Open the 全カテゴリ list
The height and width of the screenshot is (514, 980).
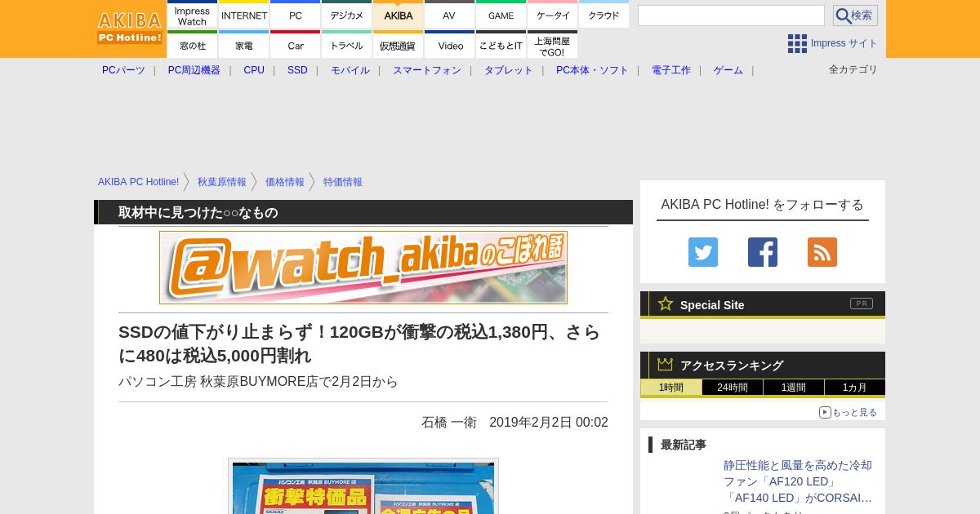click(x=853, y=69)
